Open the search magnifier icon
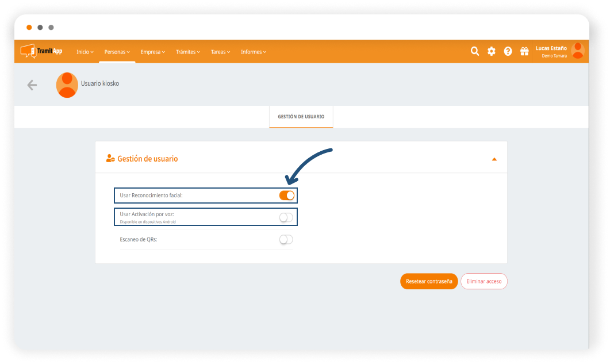 pos(475,51)
